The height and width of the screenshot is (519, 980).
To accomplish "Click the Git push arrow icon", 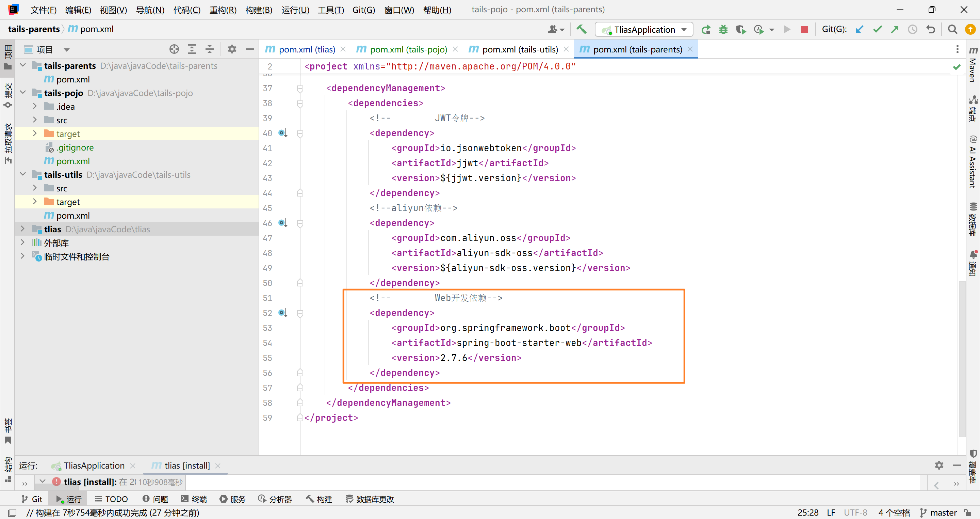I will click(x=894, y=29).
